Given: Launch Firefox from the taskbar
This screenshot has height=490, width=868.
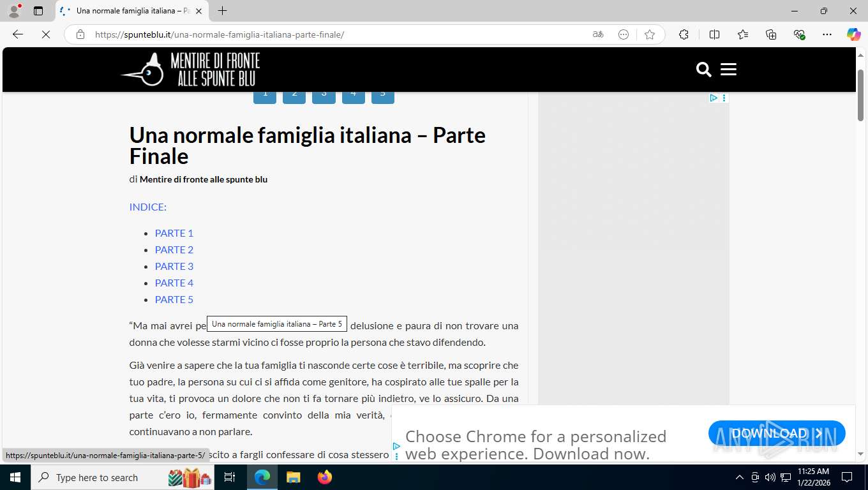Looking at the screenshot, I should click(325, 477).
